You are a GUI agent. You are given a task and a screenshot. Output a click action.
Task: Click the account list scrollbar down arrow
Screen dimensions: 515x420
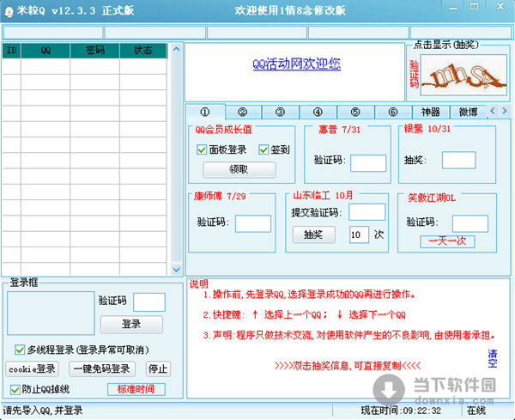[177, 269]
